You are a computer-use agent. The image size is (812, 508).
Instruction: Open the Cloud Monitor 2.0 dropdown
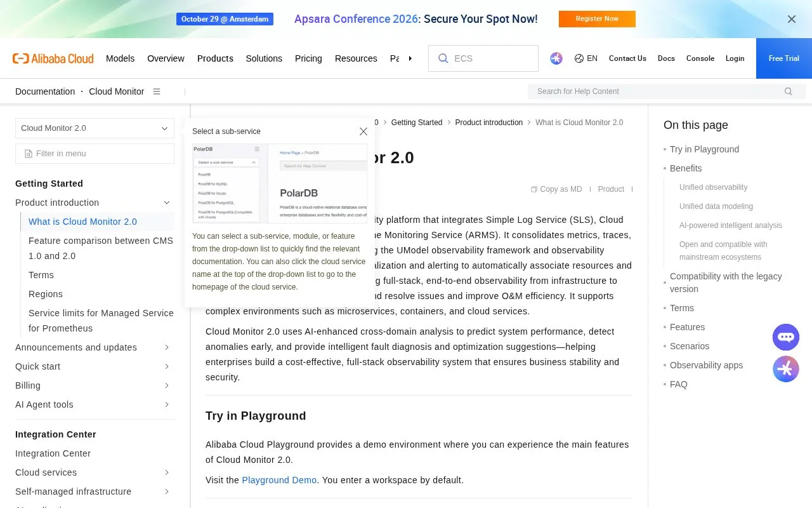click(x=95, y=128)
